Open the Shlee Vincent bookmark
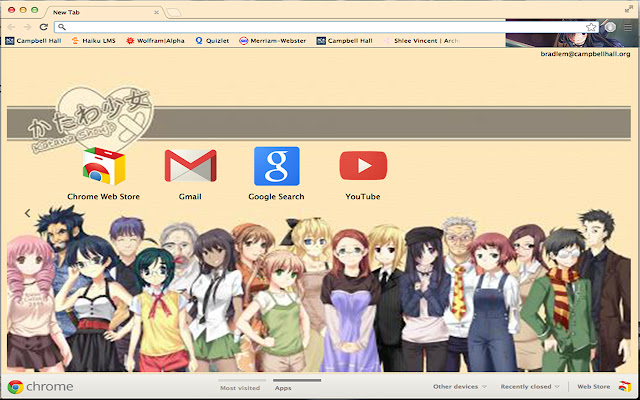 (422, 41)
